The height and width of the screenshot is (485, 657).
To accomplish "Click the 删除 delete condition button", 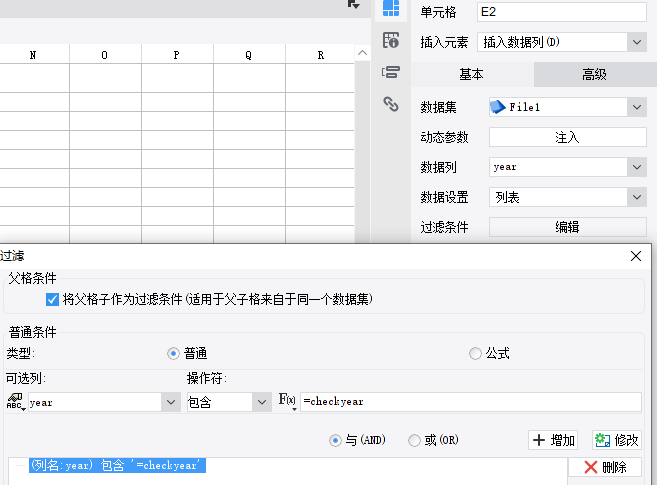I will [x=605, y=467].
